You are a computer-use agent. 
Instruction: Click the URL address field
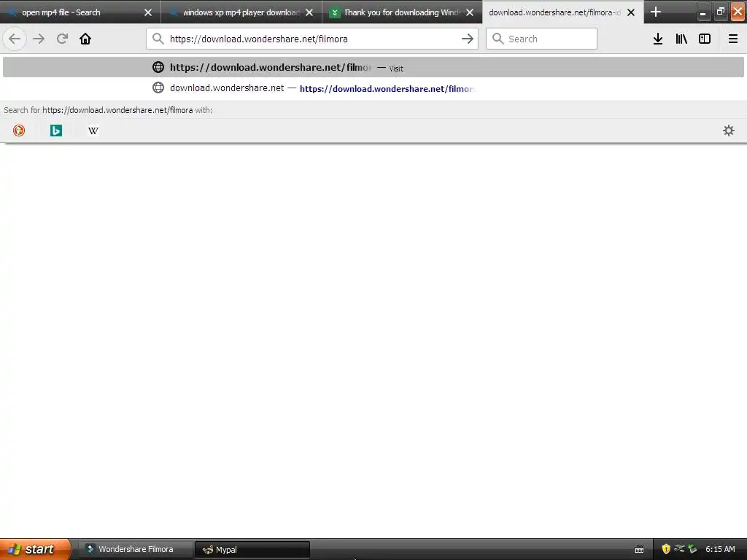[x=312, y=39]
